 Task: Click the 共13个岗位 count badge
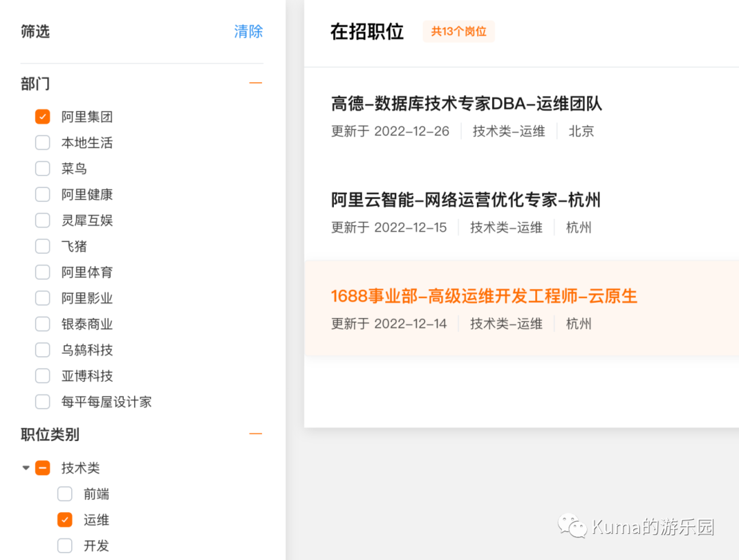click(458, 31)
